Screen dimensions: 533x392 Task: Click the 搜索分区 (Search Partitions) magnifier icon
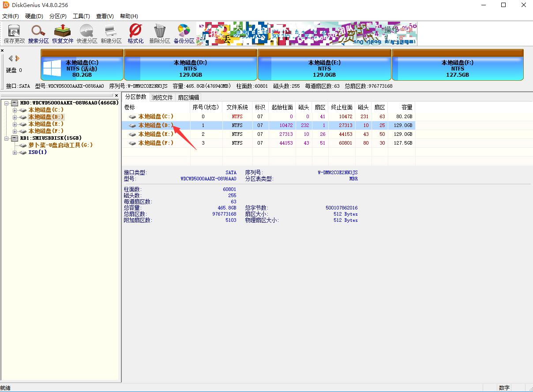tap(38, 34)
